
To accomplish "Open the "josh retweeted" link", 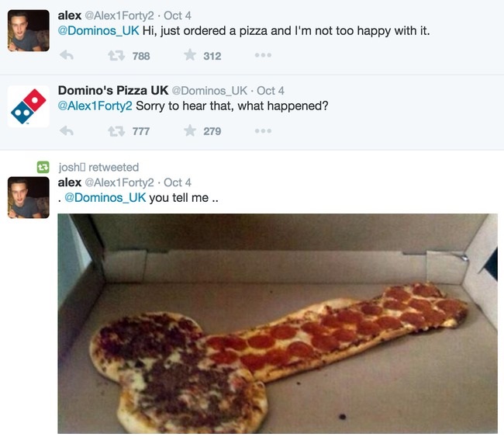I will click(x=98, y=167).
